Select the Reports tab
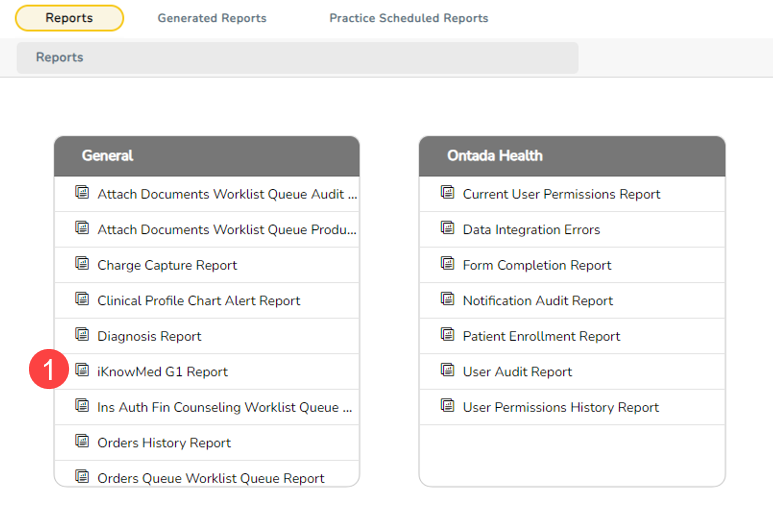Image resolution: width=773 pixels, height=532 pixels. click(69, 18)
